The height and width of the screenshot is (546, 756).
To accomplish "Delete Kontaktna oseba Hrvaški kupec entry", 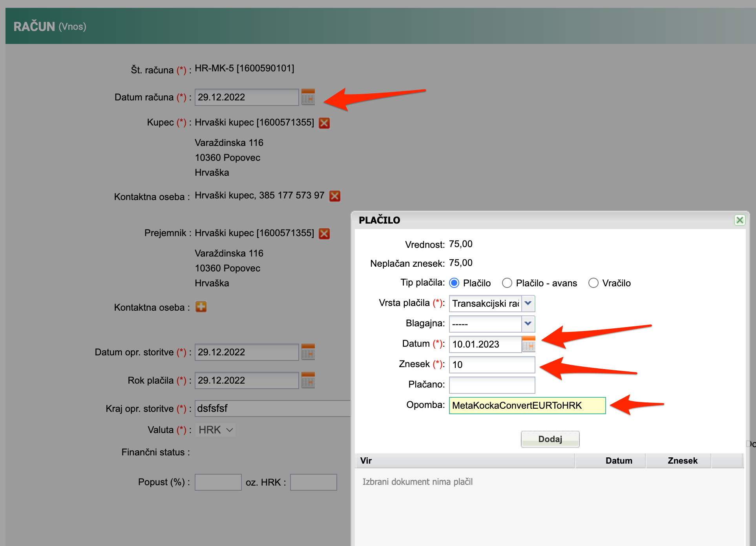I will (335, 196).
